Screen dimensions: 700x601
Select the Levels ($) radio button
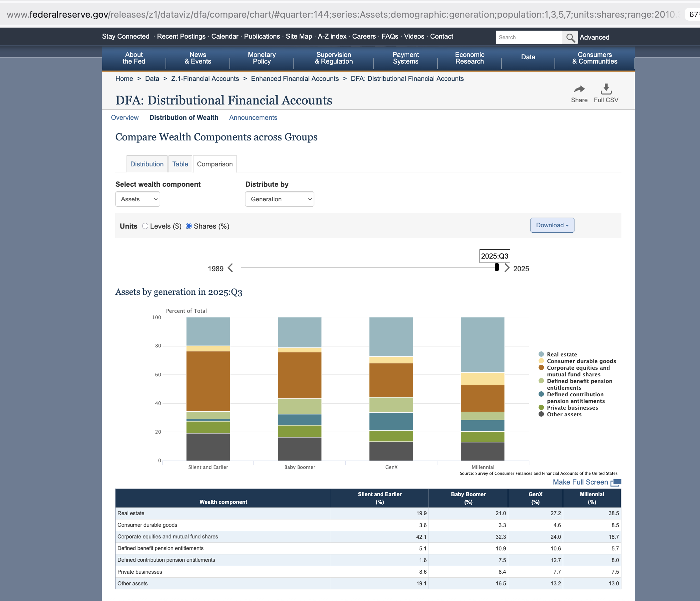(x=145, y=226)
